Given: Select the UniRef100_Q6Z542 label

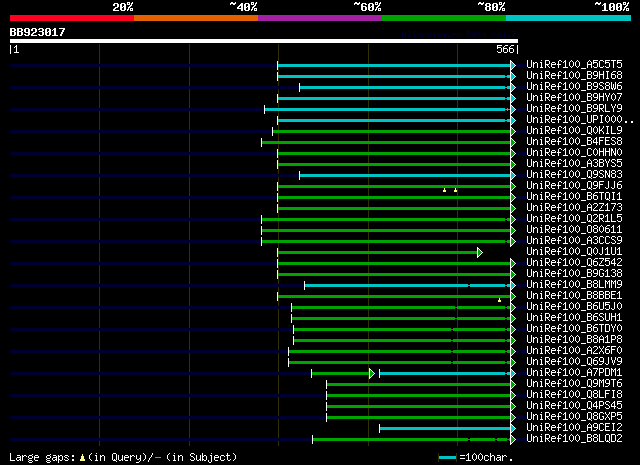Looking at the screenshot, I should click(x=574, y=263).
